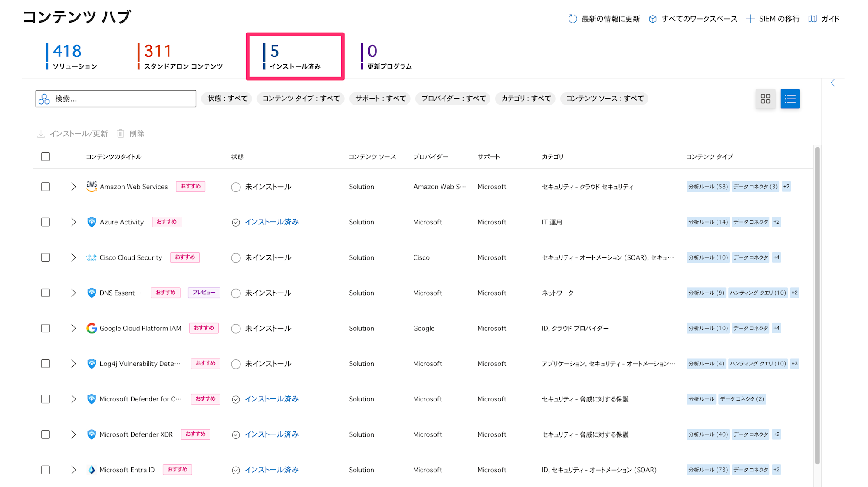Click the Amazon Web Services logo icon
This screenshot has height=487, width=868.
tap(92, 187)
